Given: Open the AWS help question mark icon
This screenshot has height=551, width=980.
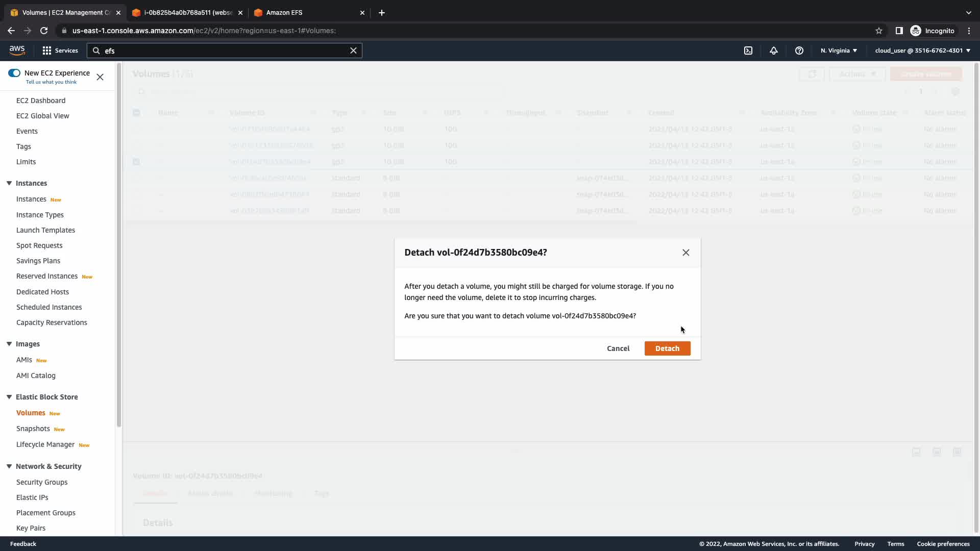Looking at the screenshot, I should 799,51.
